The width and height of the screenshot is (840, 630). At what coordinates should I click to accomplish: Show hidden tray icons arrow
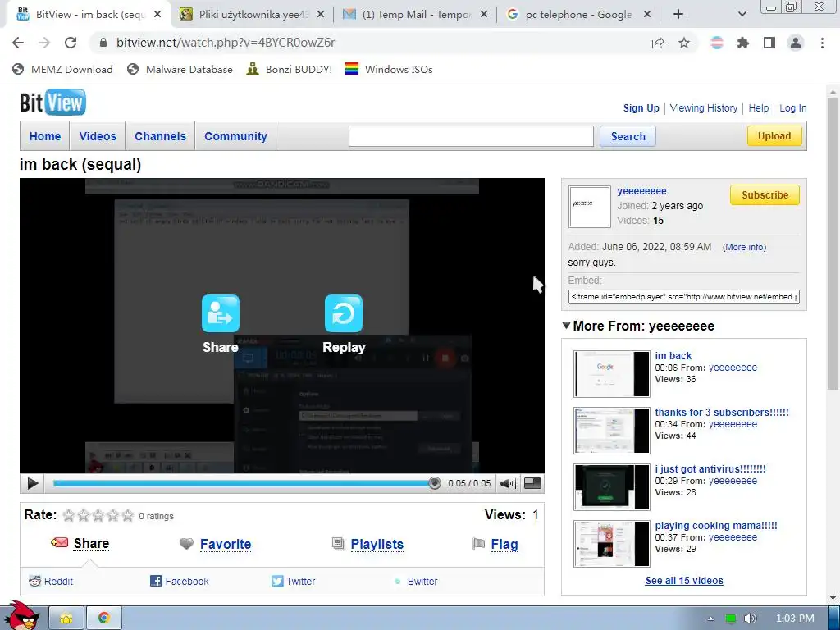(x=710, y=619)
